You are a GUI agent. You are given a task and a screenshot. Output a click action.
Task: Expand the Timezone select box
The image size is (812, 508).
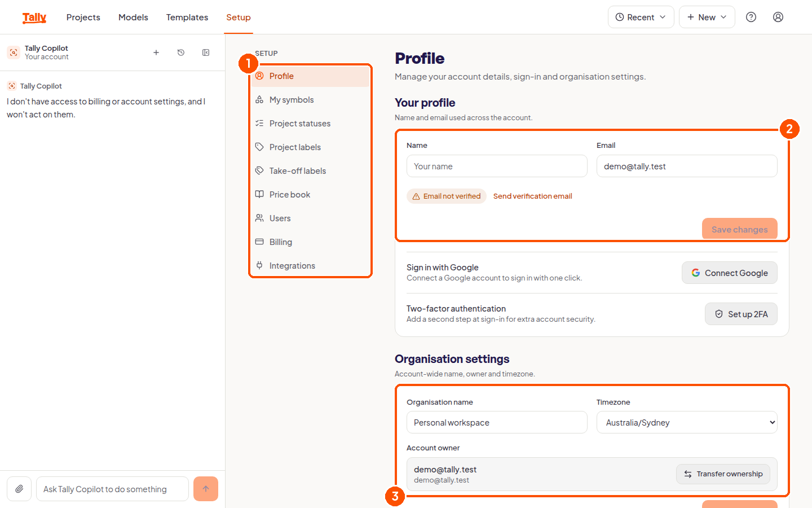point(687,422)
